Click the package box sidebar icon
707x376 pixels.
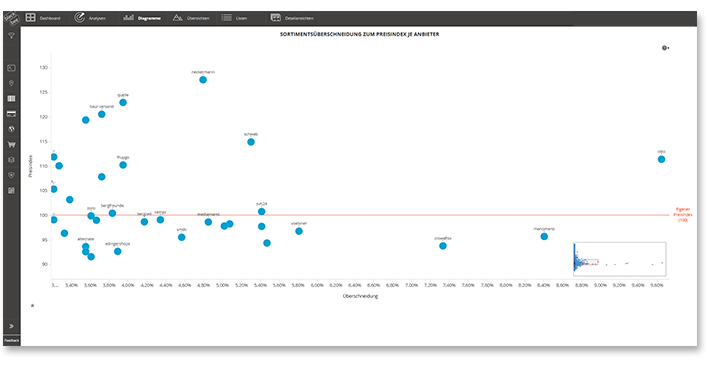[x=11, y=160]
